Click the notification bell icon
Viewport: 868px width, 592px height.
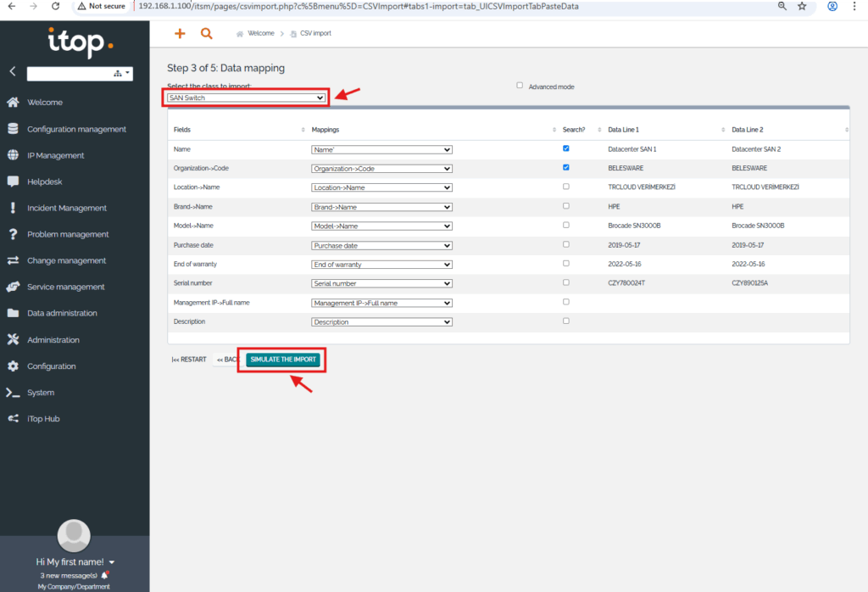pos(105,575)
